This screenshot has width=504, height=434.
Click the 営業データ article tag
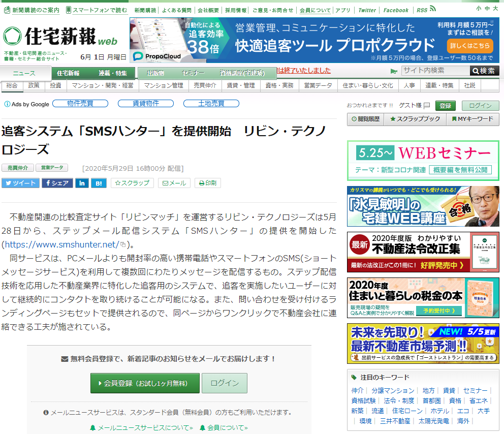(x=52, y=168)
